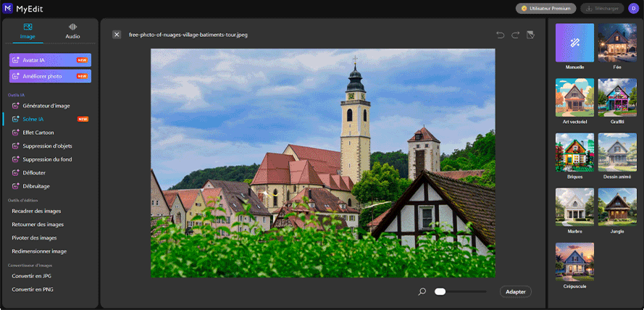Select the Jungle style thumbnail
644x310 pixels.
(617, 207)
